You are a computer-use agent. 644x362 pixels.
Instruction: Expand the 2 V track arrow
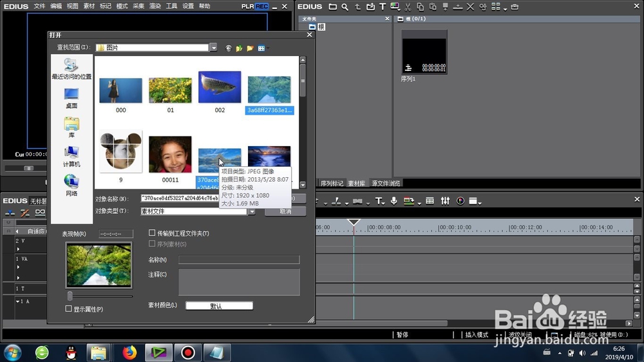pyautogui.click(x=18, y=249)
